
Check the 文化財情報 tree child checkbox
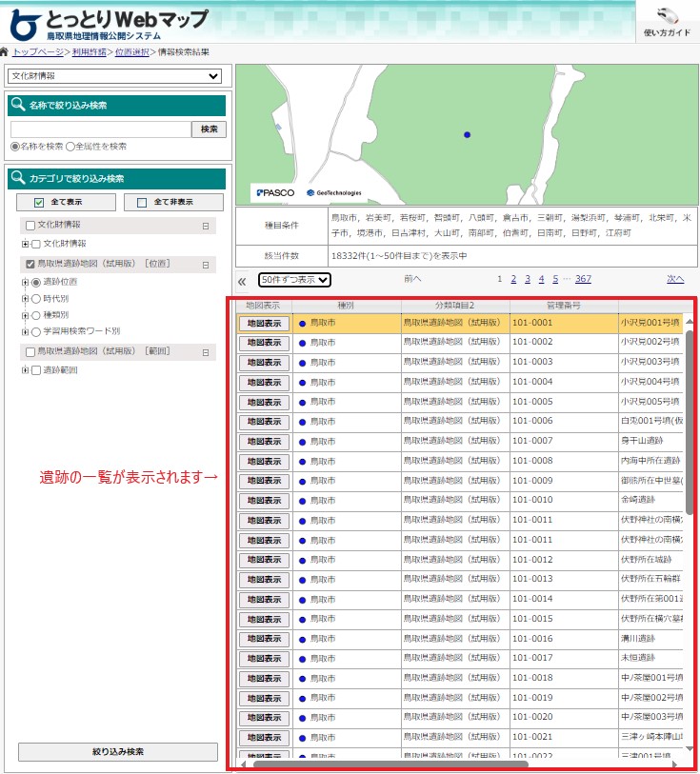[35, 244]
